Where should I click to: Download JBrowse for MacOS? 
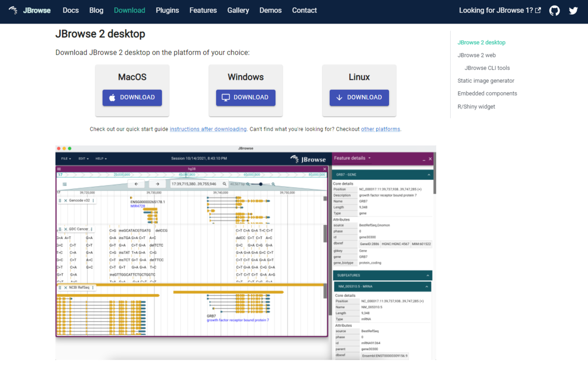132,97
